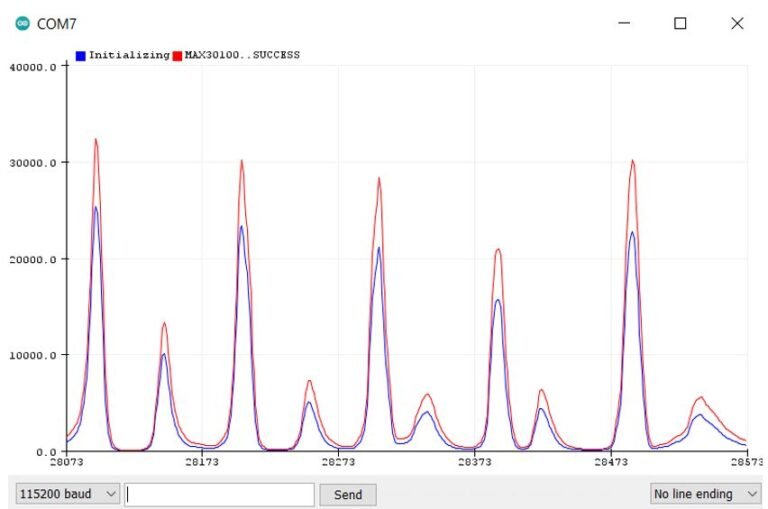
Task: Click the 10000.0 y-axis label
Action: (33, 355)
